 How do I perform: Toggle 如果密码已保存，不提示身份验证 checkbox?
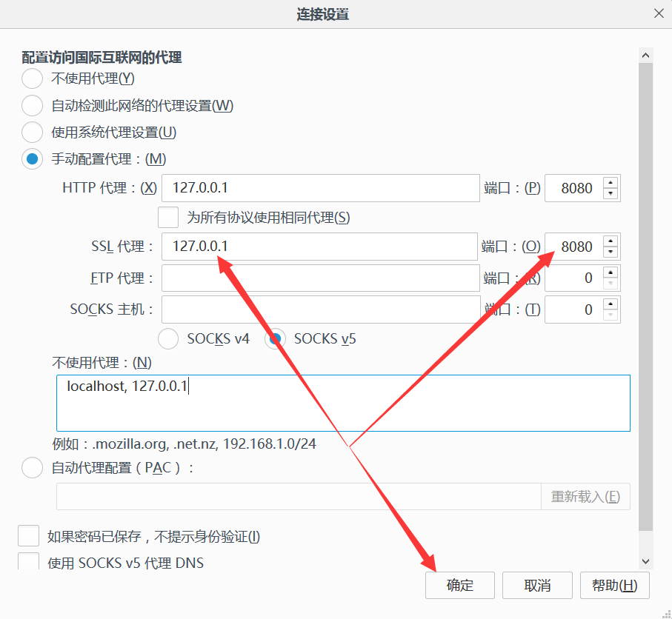tap(28, 536)
